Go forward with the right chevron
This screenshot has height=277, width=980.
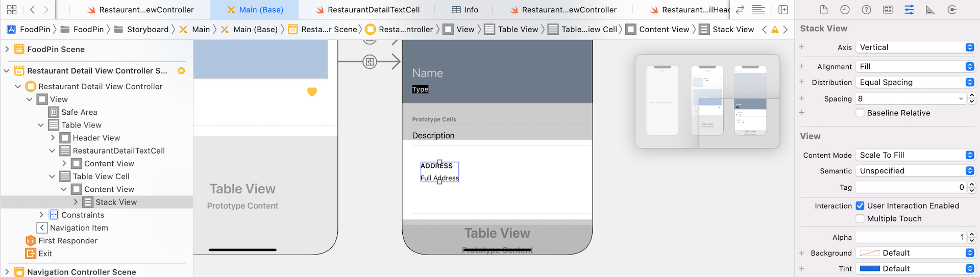point(46,10)
